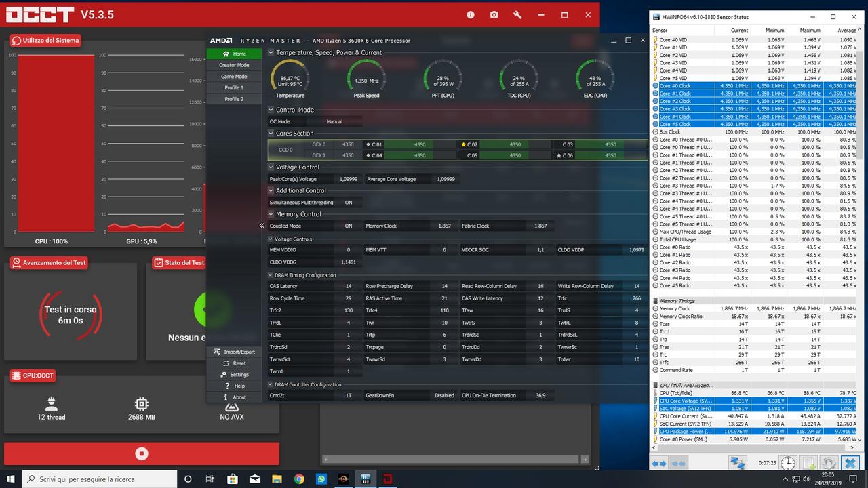Click the 12 thread setting icon in OCCT
868x488 pixels.
point(51,405)
